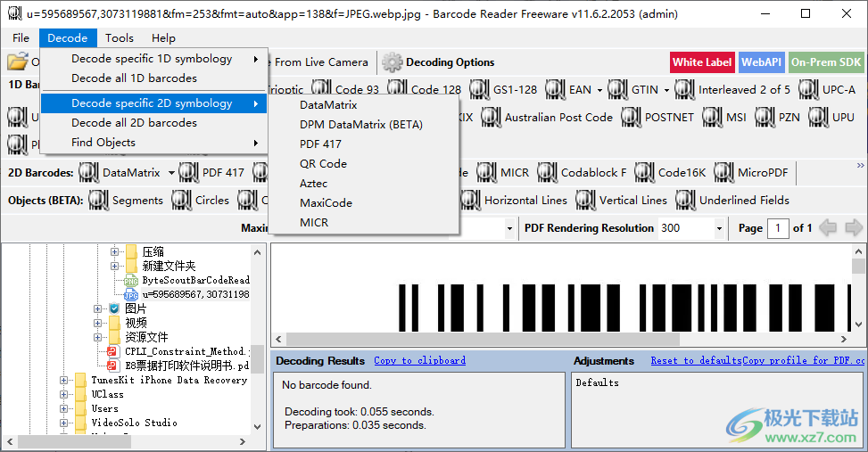This screenshot has height=452, width=868.
Task: Click the Code 93 barcode icon
Action: (x=321, y=88)
